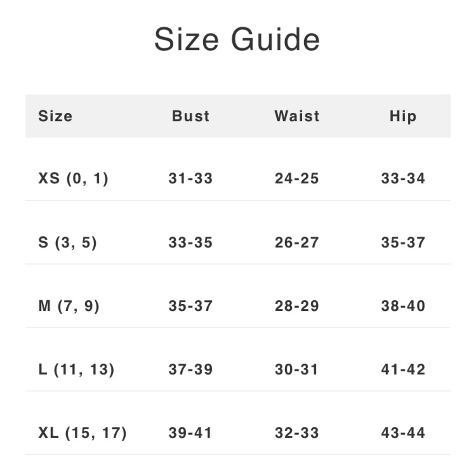Click the Size column header

click(55, 116)
